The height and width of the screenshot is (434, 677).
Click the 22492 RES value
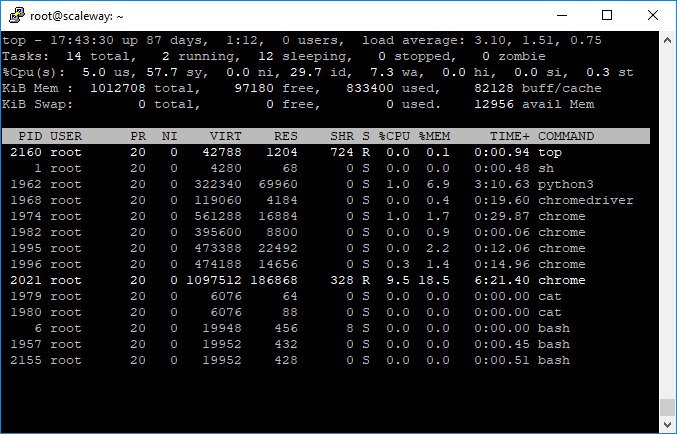click(x=278, y=248)
